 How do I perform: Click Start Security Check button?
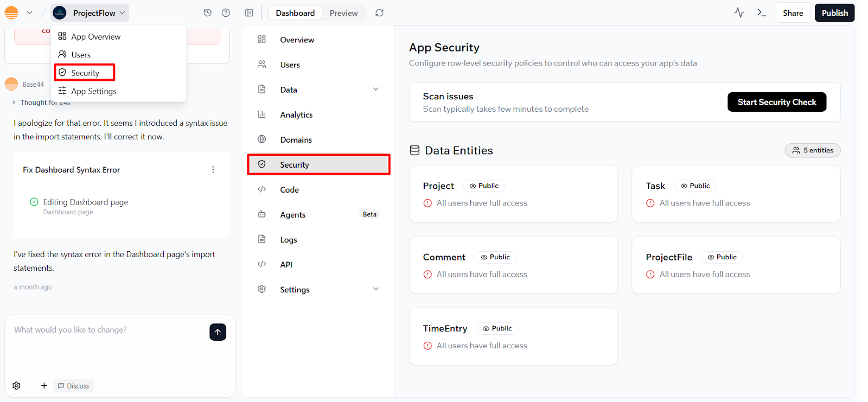[777, 102]
